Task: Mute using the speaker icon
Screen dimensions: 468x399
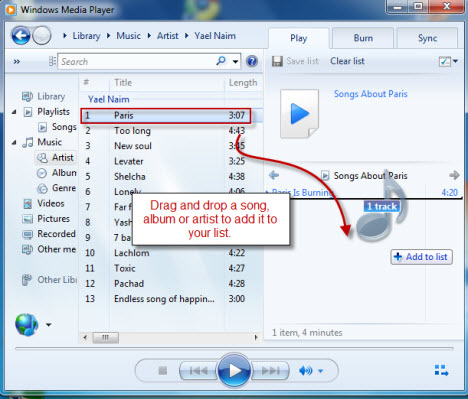Action: (x=306, y=371)
